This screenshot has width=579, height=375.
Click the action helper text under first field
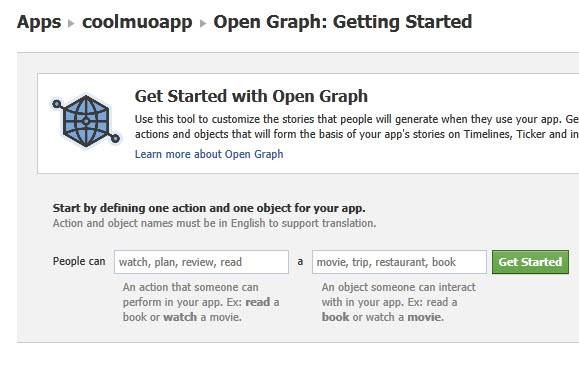[201, 302]
